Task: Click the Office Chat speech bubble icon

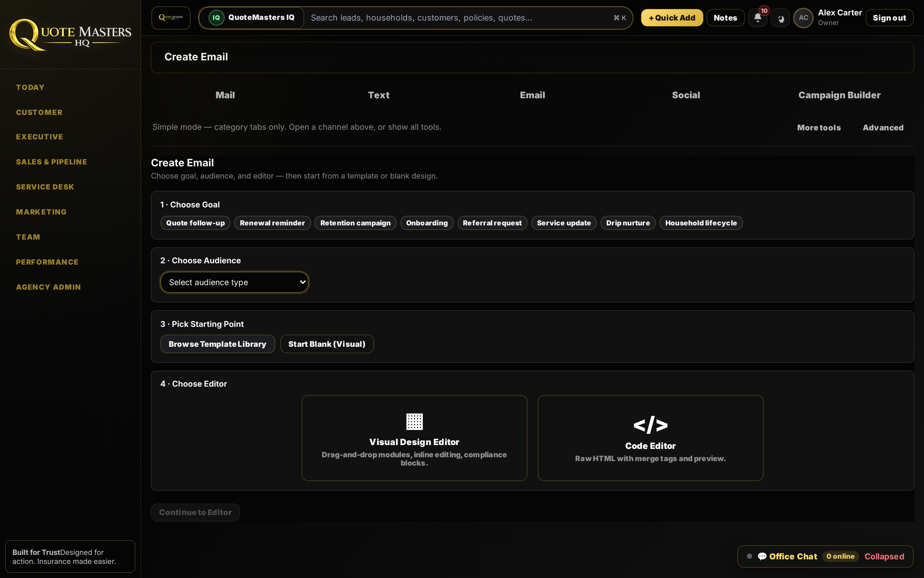Action: (x=762, y=556)
